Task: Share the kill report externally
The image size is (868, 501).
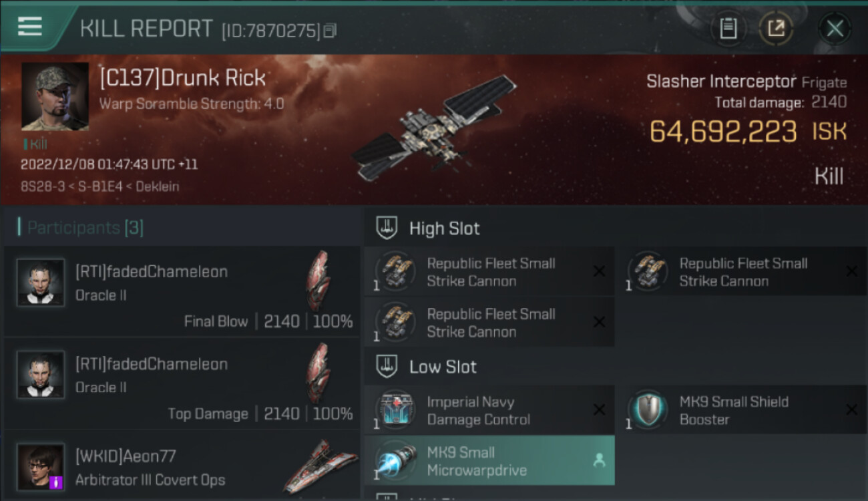Action: pyautogui.click(x=775, y=28)
